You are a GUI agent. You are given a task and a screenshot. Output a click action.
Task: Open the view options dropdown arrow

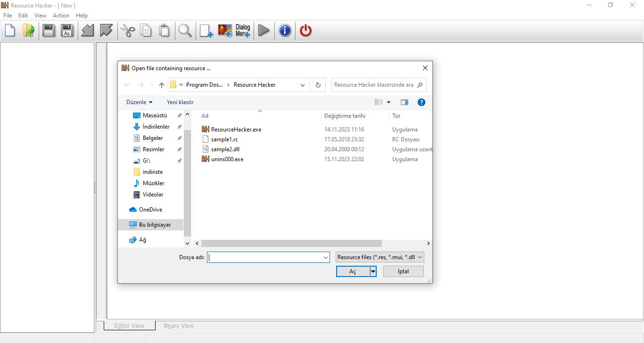coord(389,102)
